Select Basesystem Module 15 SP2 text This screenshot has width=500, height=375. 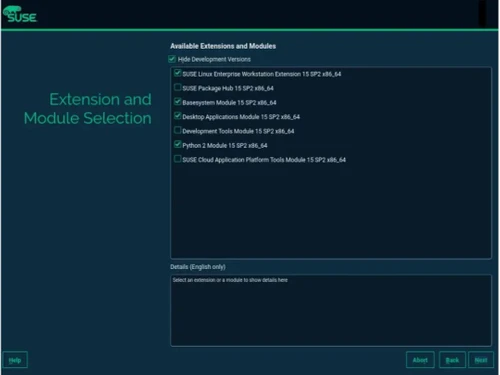click(x=229, y=103)
